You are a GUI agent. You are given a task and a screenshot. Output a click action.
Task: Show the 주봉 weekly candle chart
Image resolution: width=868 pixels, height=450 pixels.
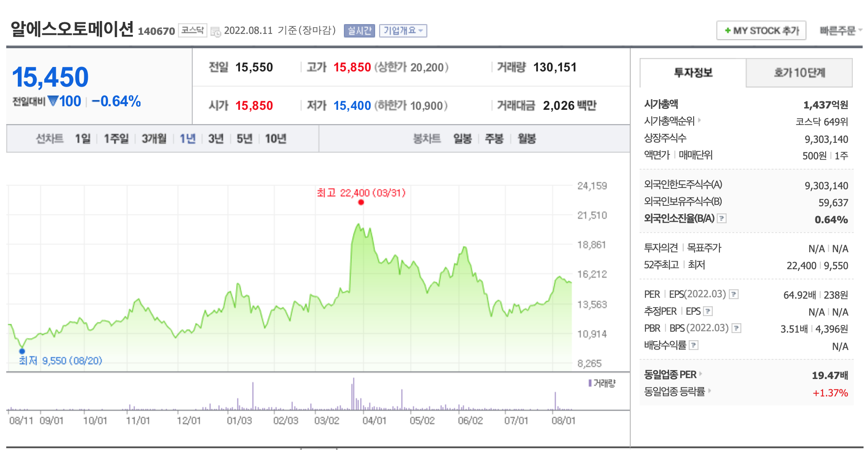click(494, 138)
